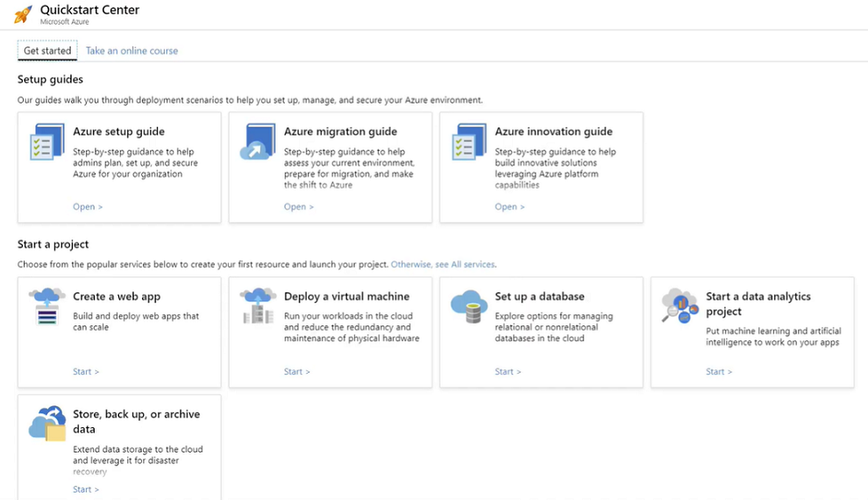
Task: Start the data analytics project
Action: [719, 372]
